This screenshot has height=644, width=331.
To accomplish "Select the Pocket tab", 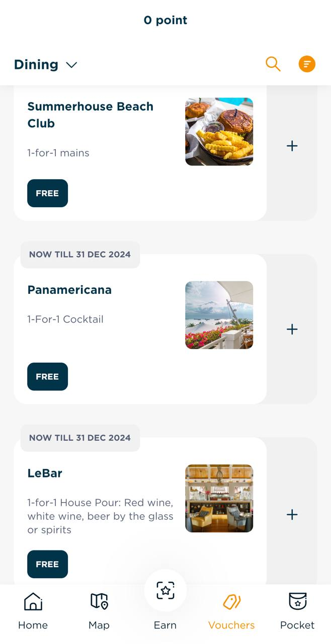I will 297,610.
